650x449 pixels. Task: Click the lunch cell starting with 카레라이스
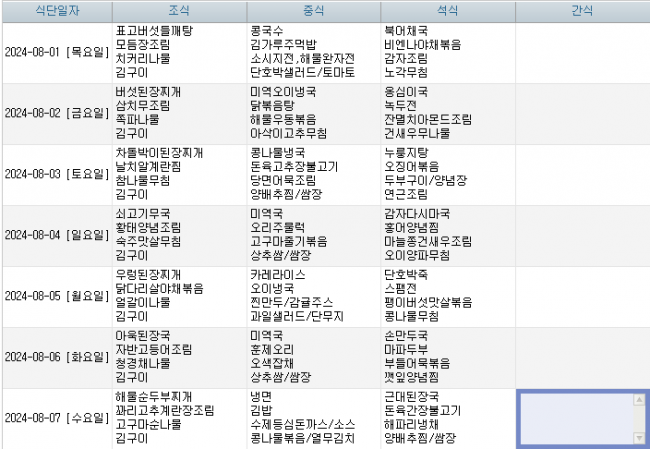point(313,296)
